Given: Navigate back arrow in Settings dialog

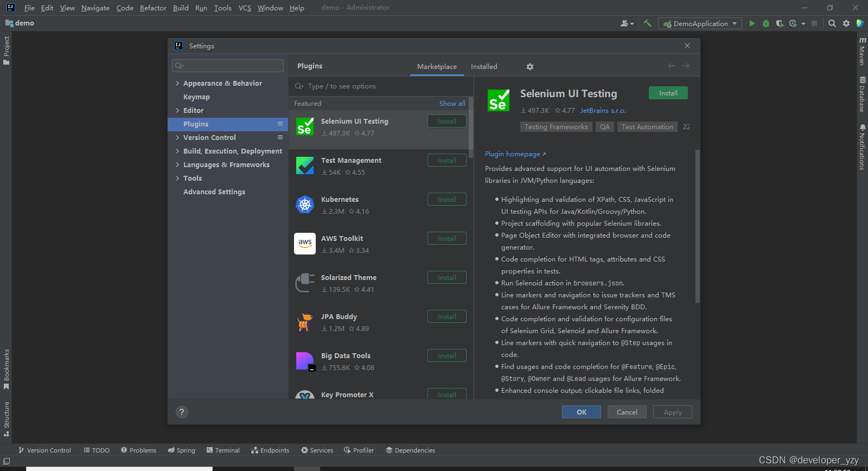Looking at the screenshot, I should point(672,66).
